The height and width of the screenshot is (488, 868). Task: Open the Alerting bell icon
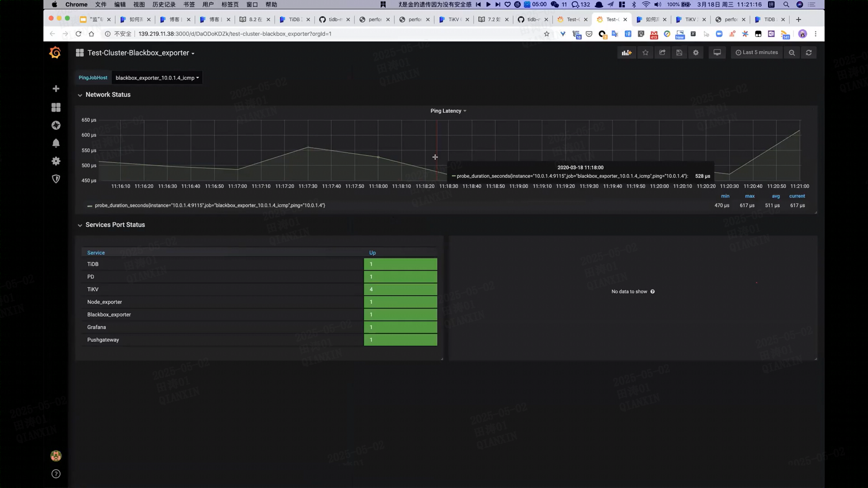(x=56, y=143)
